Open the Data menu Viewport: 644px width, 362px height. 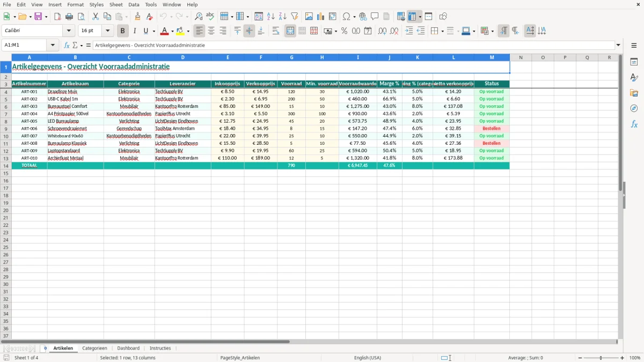pos(134,4)
